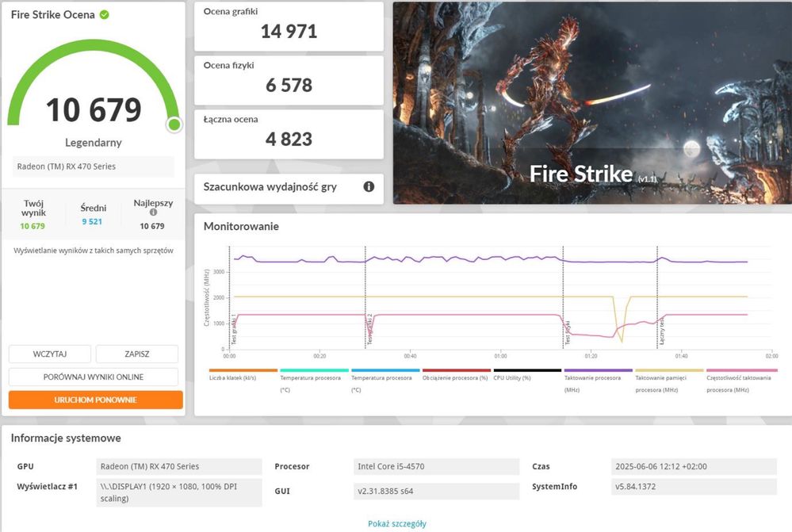Image resolution: width=792 pixels, height=532 pixels.
Task: Open PORÓWNAJ WYNIKI ONLINE
Action: pyautogui.click(x=94, y=377)
